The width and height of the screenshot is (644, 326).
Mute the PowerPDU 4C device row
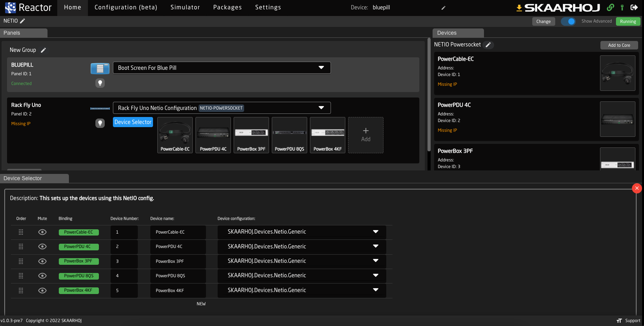point(42,246)
